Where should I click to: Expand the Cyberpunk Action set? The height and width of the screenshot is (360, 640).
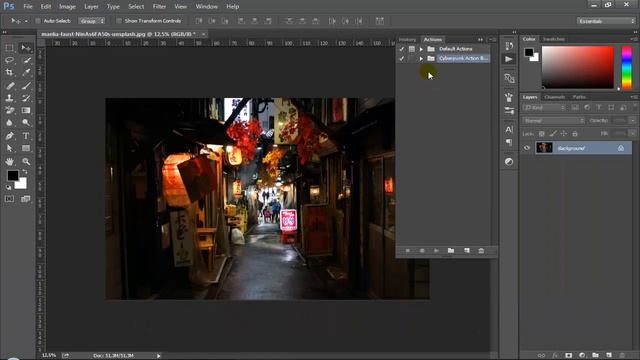tap(421, 59)
